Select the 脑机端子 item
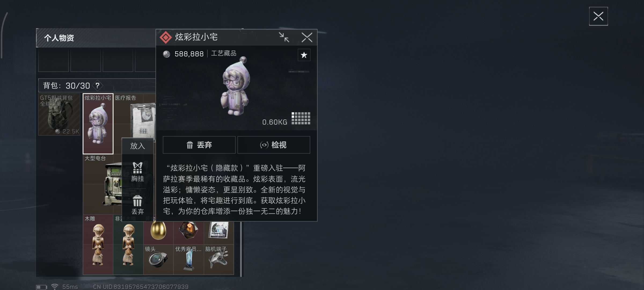Viewport: 644px width, 290px height. 219,259
